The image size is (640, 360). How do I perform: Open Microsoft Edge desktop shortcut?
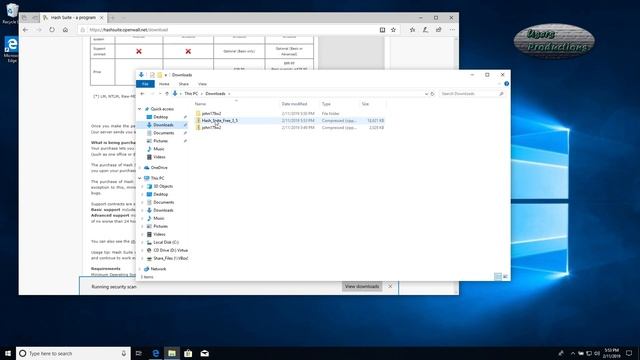pos(11,49)
